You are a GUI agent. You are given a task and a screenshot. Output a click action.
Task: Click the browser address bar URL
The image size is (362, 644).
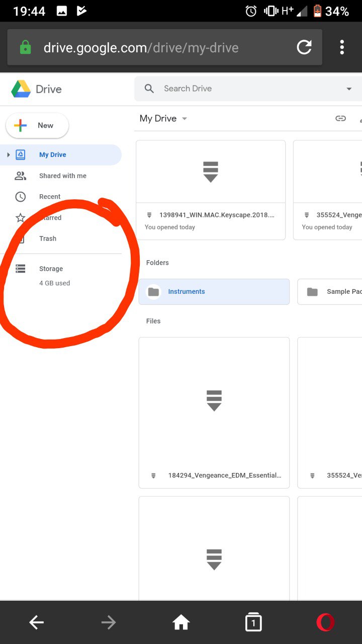tap(141, 48)
